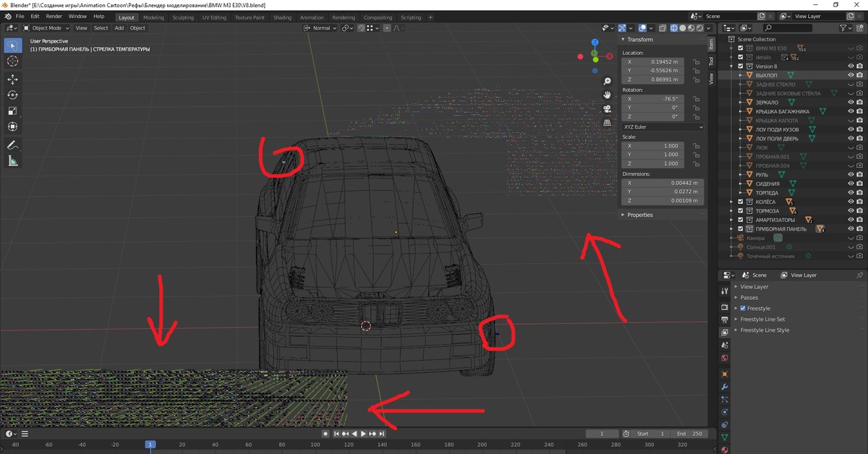Click the Add menu in viewport header

point(119,28)
